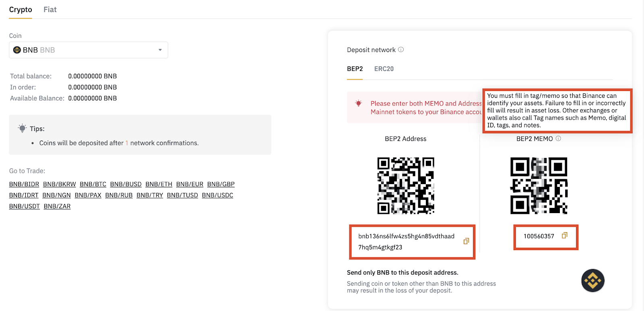
Task: Select the BEP2 network tab
Action: tap(355, 69)
